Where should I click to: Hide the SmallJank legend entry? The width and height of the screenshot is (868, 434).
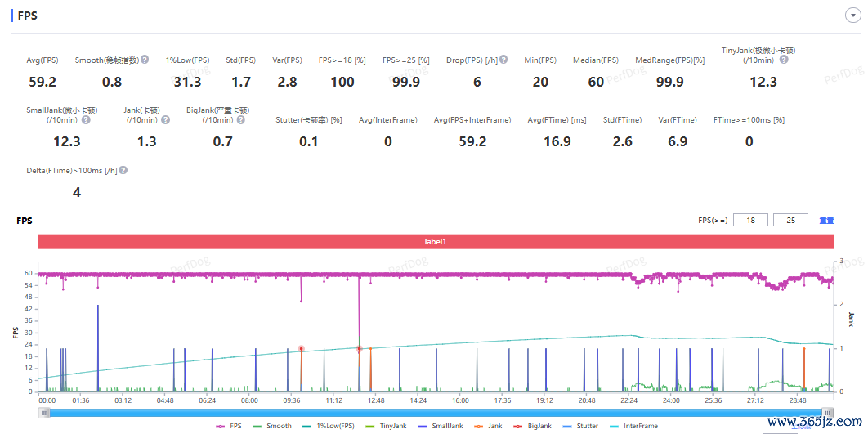click(x=440, y=427)
